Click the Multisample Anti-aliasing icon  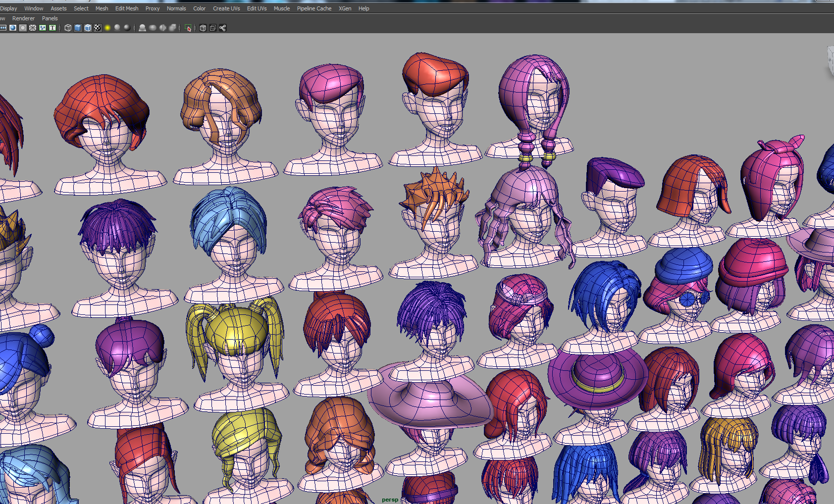tap(162, 28)
